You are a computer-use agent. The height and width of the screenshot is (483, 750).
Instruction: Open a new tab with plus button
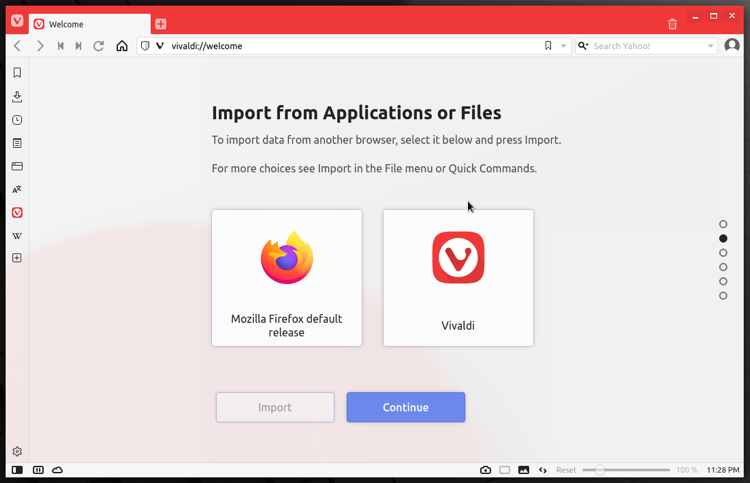tap(161, 24)
